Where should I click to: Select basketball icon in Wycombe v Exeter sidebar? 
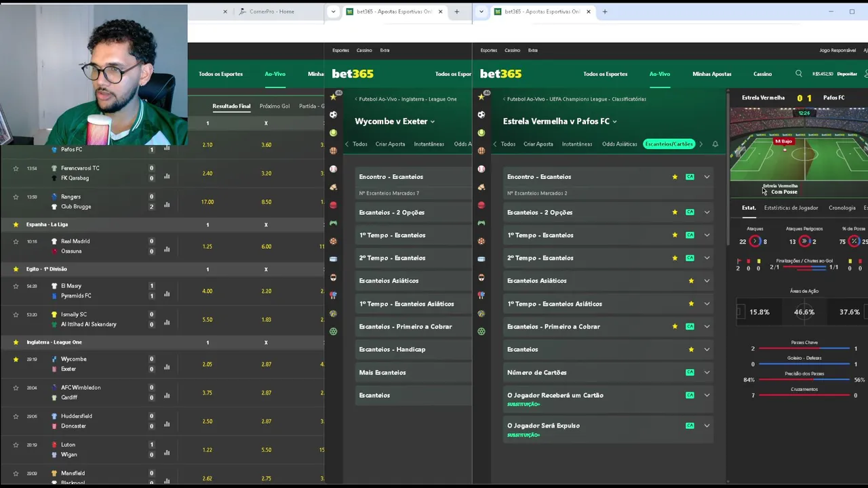333,150
